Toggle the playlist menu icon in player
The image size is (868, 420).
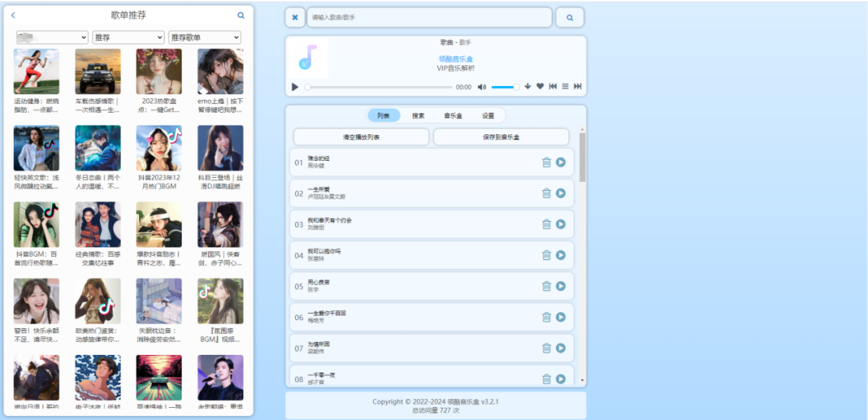coord(565,86)
